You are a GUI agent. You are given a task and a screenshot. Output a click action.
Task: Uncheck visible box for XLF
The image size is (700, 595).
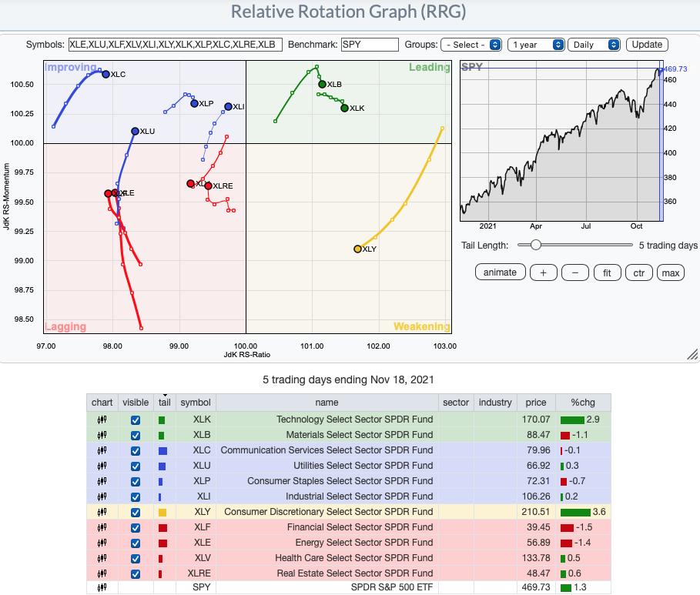[136, 527]
